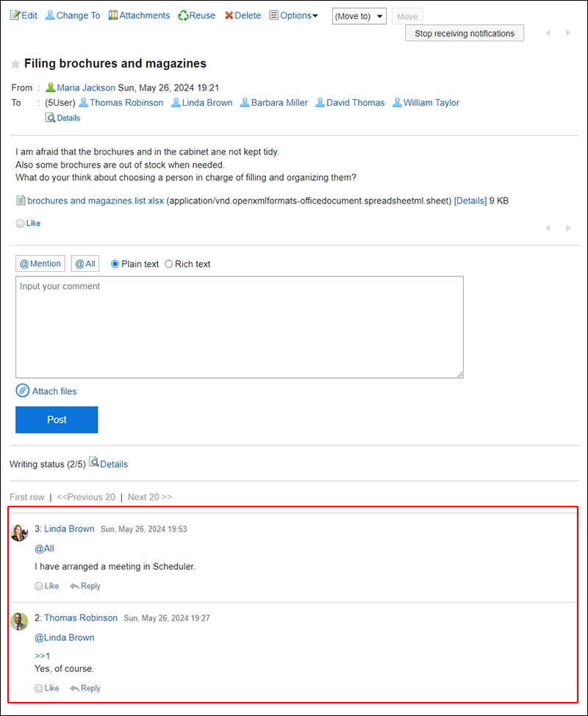
Task: Open recipient David Thomas's profile
Action: 355,103
